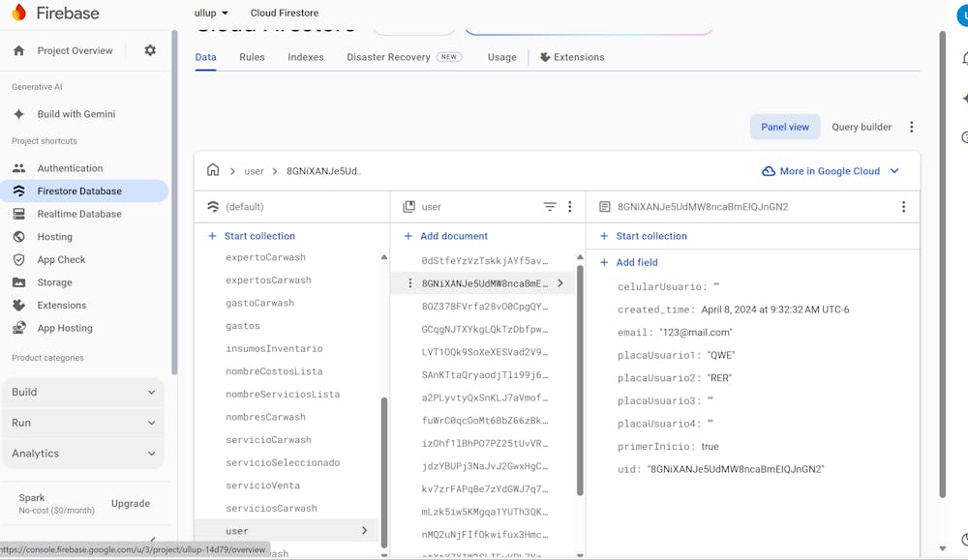This screenshot has width=968, height=560.
Task: Switch to the Rules tab
Action: pyautogui.click(x=252, y=57)
